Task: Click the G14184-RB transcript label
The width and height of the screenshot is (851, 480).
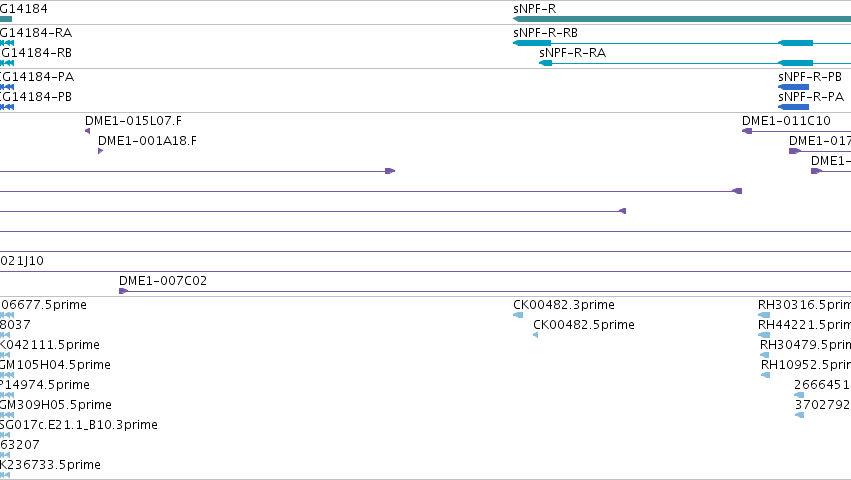Action: point(36,53)
